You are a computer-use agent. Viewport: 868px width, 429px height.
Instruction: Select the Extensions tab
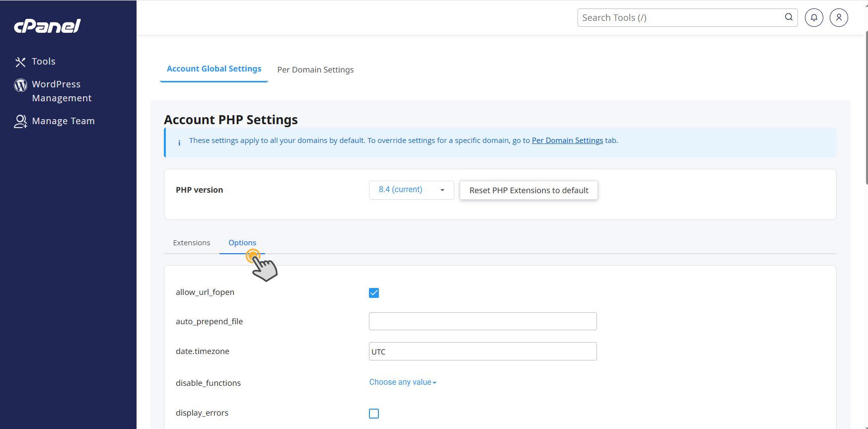point(192,243)
